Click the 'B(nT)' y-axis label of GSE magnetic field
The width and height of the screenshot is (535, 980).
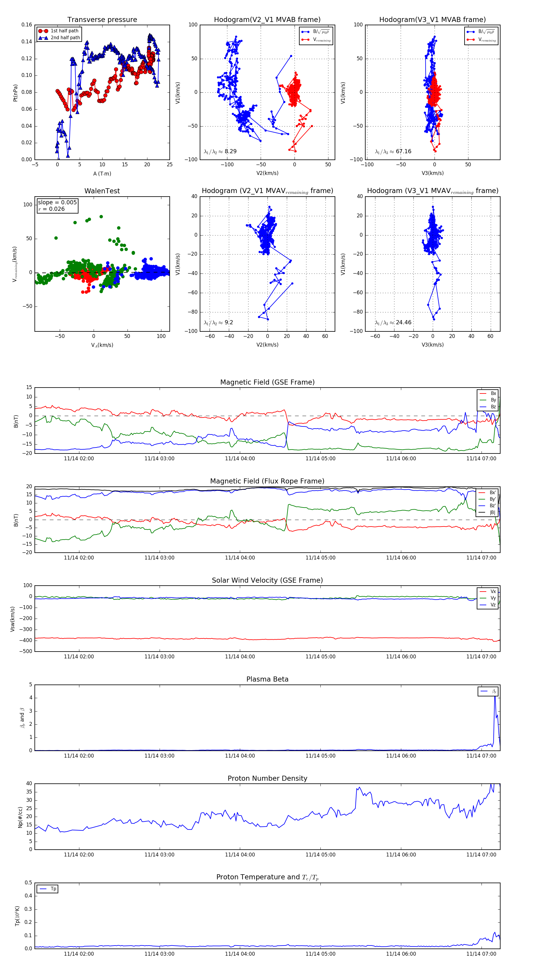pyautogui.click(x=16, y=421)
